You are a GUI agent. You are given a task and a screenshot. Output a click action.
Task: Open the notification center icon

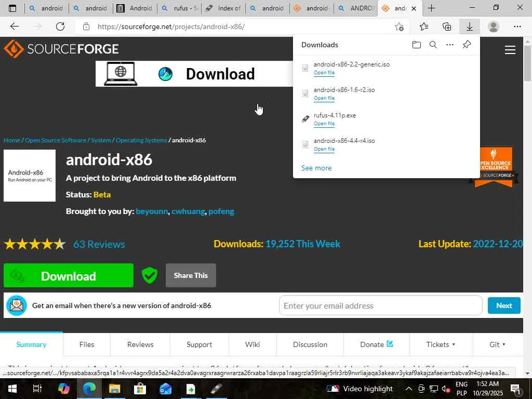click(x=516, y=389)
